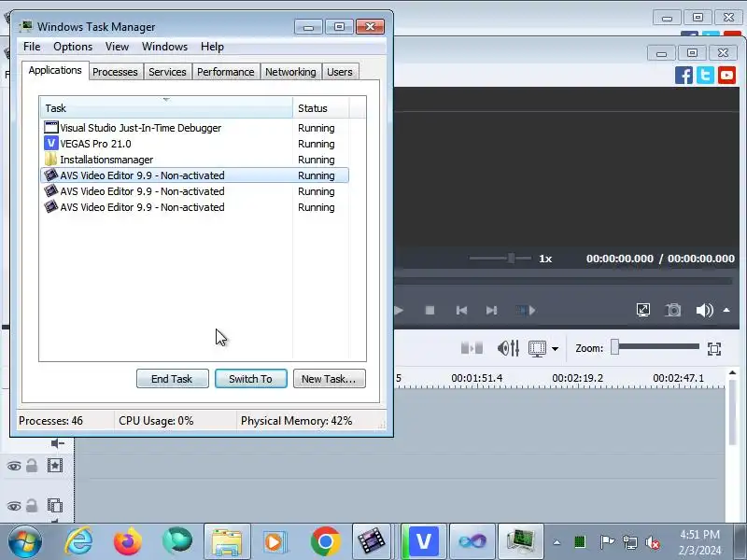The height and width of the screenshot is (560, 747).
Task: Expand the volume arrow beside the speaker icon
Action: [726, 310]
